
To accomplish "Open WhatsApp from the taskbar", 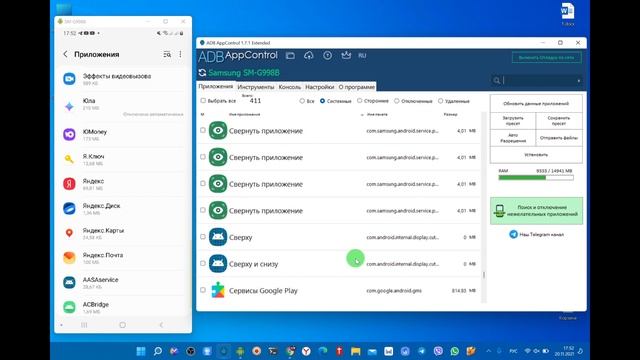I will (455, 351).
